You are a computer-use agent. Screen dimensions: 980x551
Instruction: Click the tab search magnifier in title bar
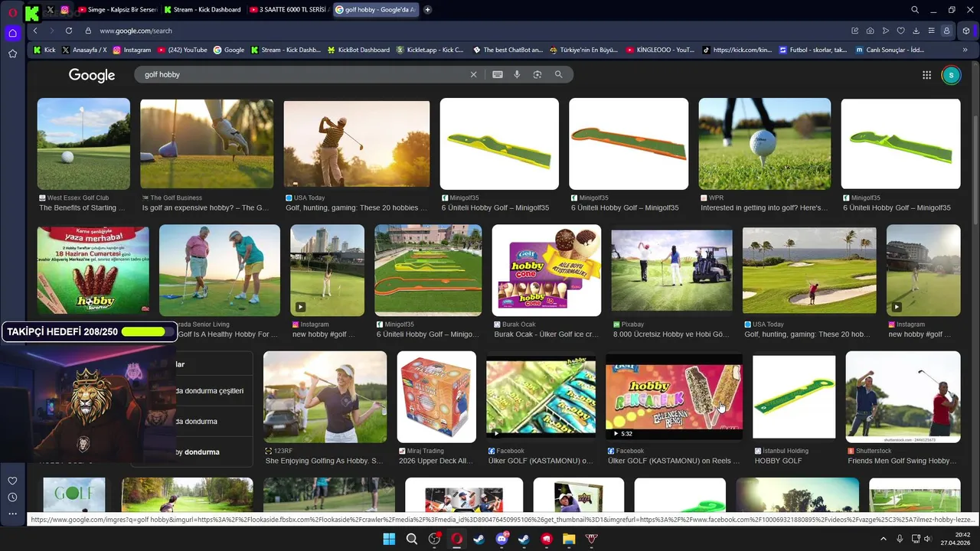click(915, 10)
